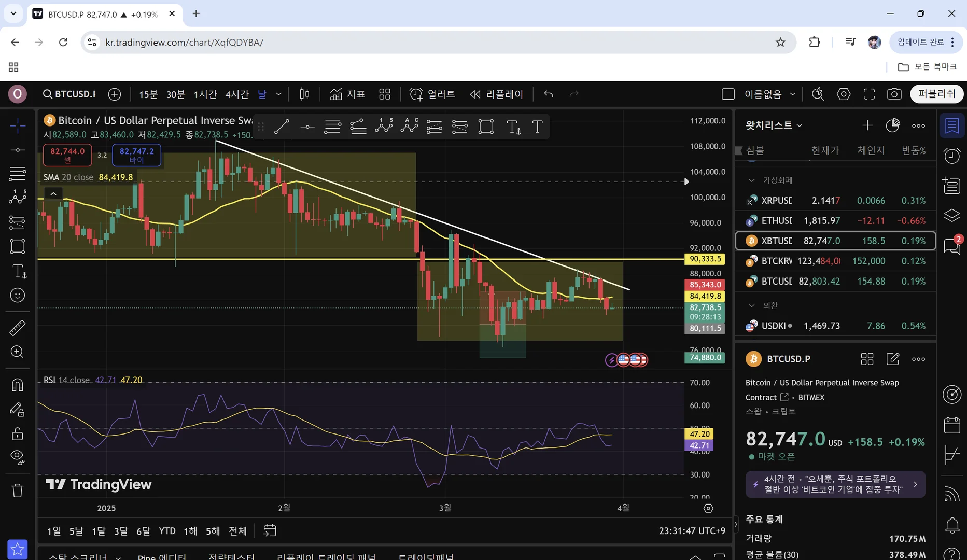
Task: Expand the timeframe dropdown arrow
Action: tap(278, 94)
